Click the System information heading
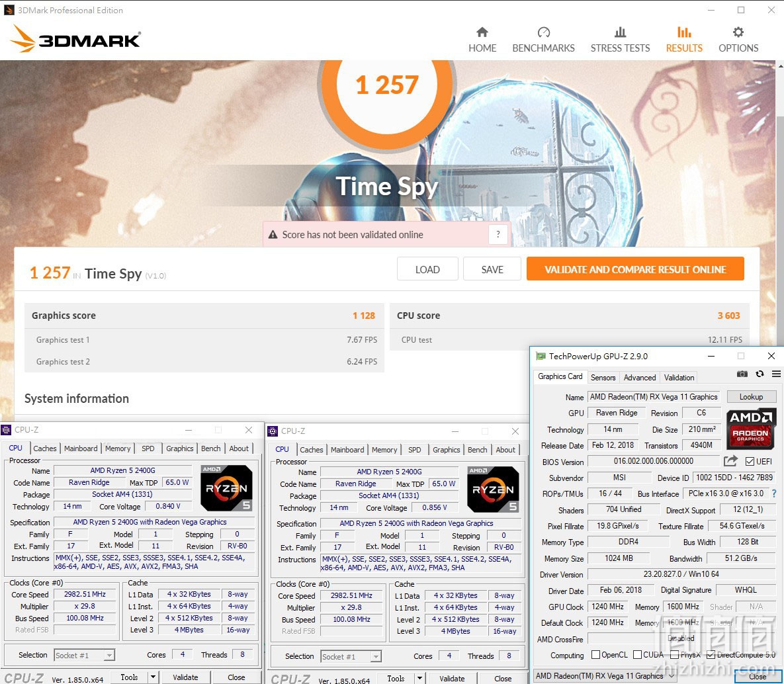 77,398
